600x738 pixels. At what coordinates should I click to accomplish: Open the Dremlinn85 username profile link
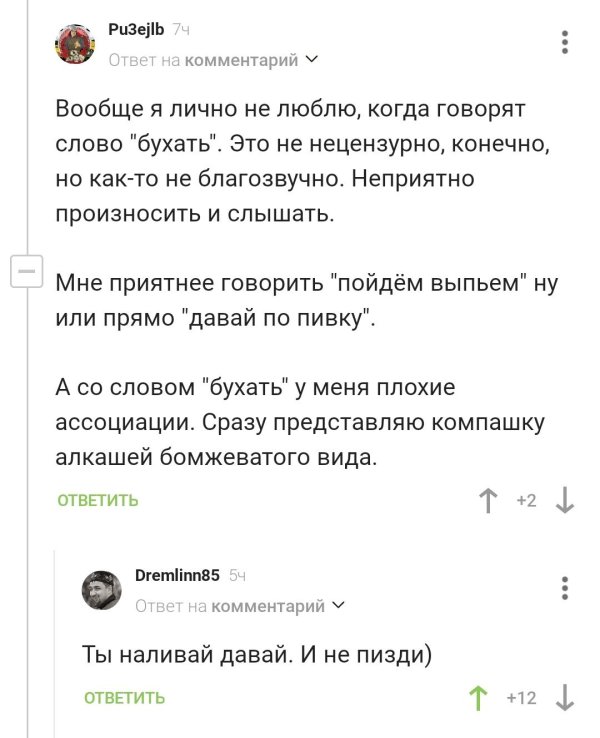[x=177, y=575]
